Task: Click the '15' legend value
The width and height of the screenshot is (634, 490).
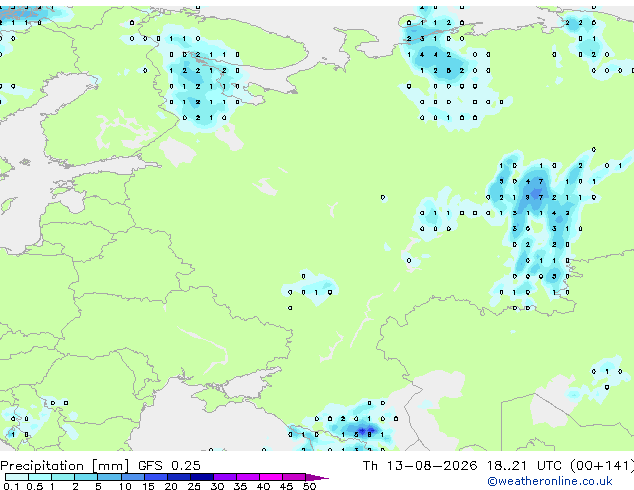Action: tap(148, 486)
